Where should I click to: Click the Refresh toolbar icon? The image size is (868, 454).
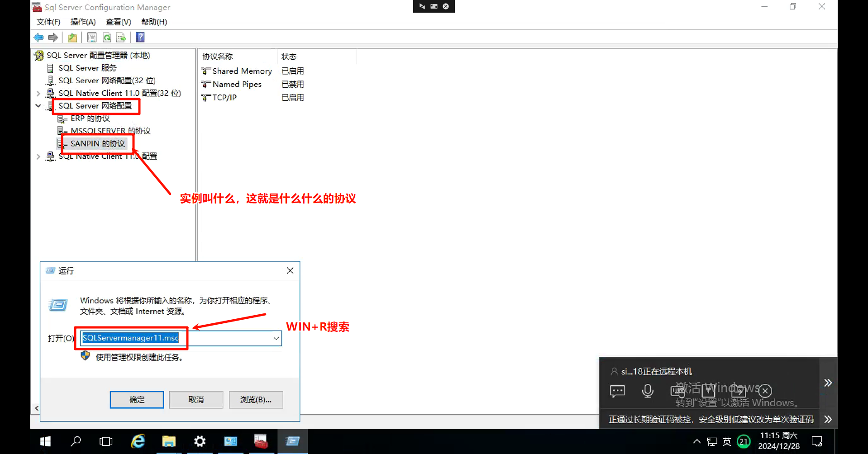107,38
